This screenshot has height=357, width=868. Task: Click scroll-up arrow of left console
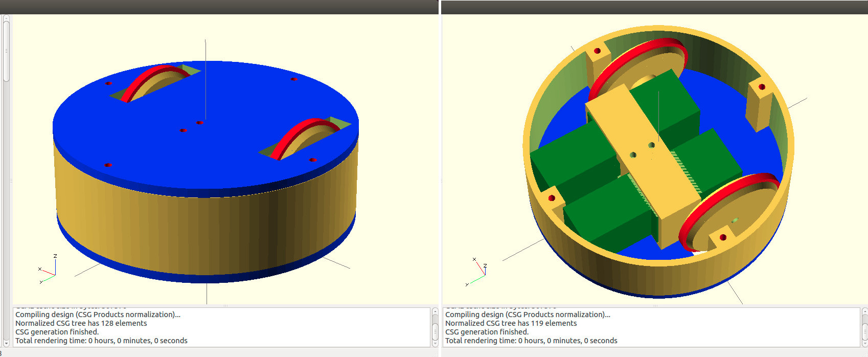[435, 312]
